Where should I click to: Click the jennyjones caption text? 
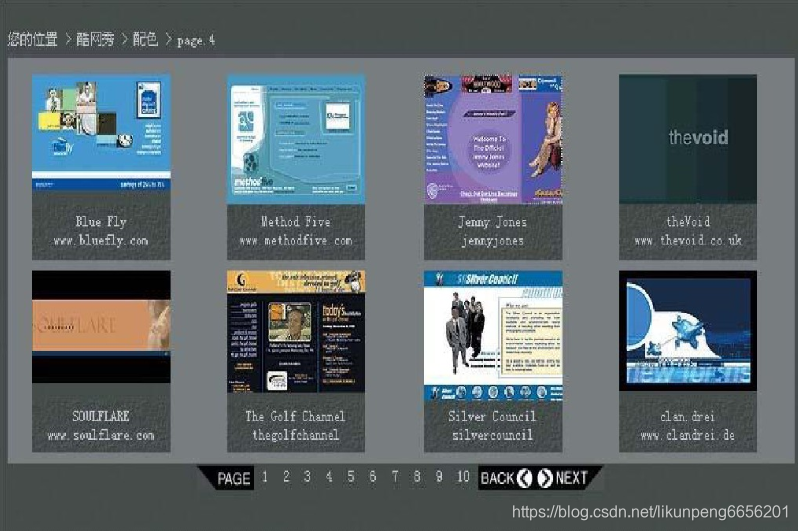[493, 241]
